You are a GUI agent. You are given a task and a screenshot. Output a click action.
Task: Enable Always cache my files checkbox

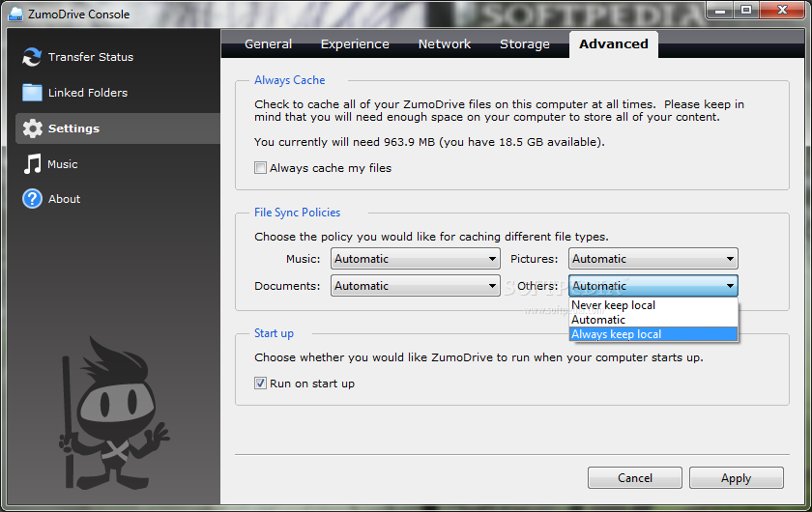(x=260, y=168)
